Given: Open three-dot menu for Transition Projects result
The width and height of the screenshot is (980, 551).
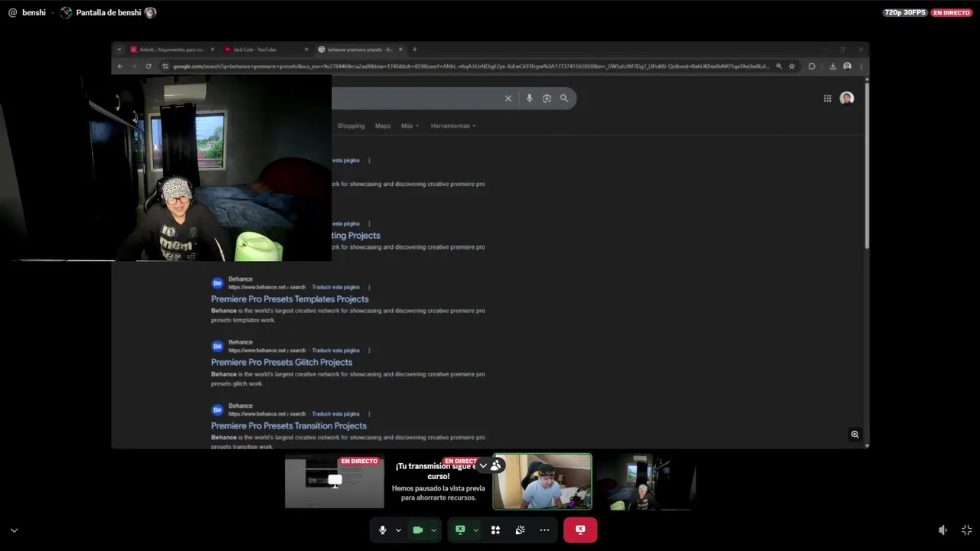Looking at the screenshot, I should tap(369, 414).
